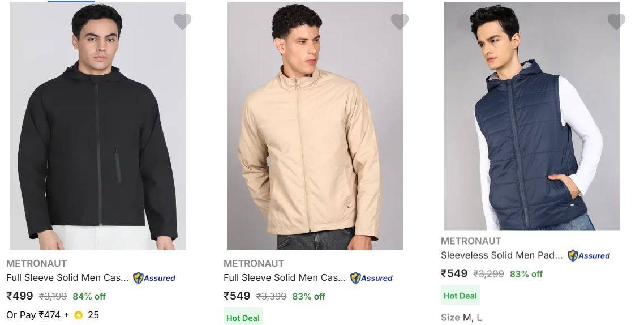Click the Or Pay ₹474 offer text
Screen dimensions: 644x325
pyautogui.click(x=37, y=315)
